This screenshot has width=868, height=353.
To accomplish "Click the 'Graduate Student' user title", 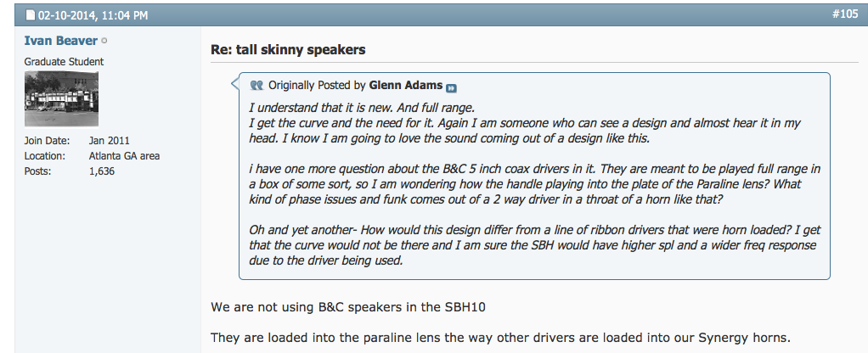I will pos(64,61).
